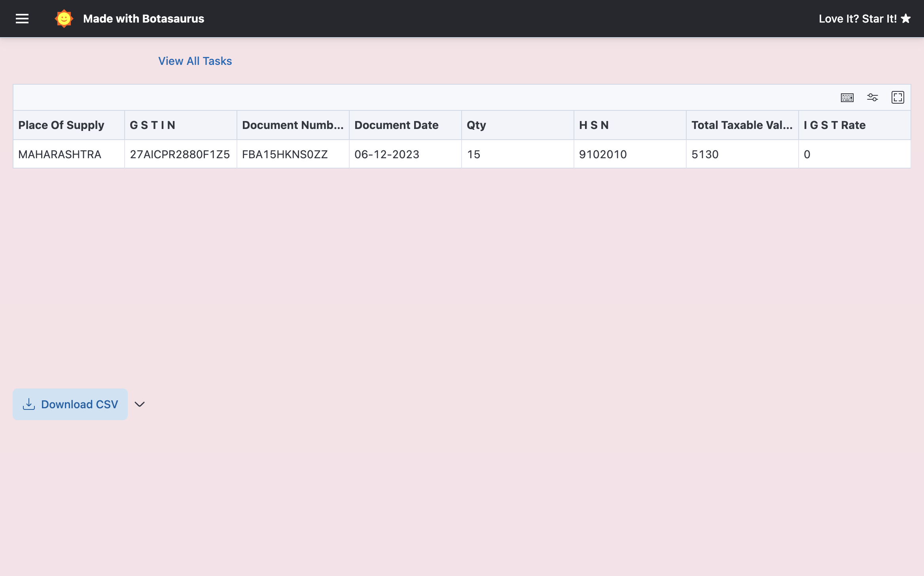Select the FBA15HKNS0ZZ document number cell

pyautogui.click(x=285, y=154)
